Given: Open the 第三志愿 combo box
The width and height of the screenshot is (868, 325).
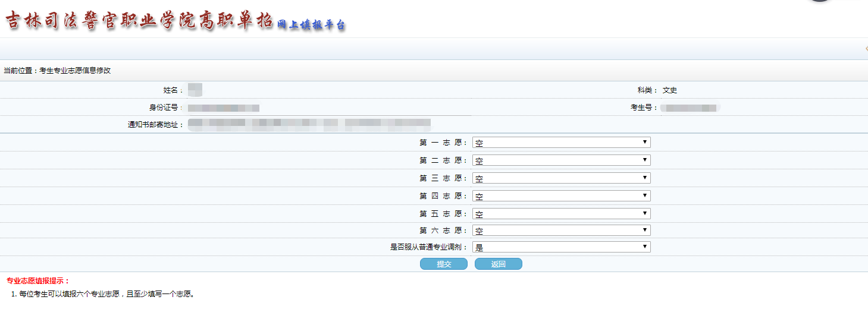Looking at the screenshot, I should (x=561, y=178).
